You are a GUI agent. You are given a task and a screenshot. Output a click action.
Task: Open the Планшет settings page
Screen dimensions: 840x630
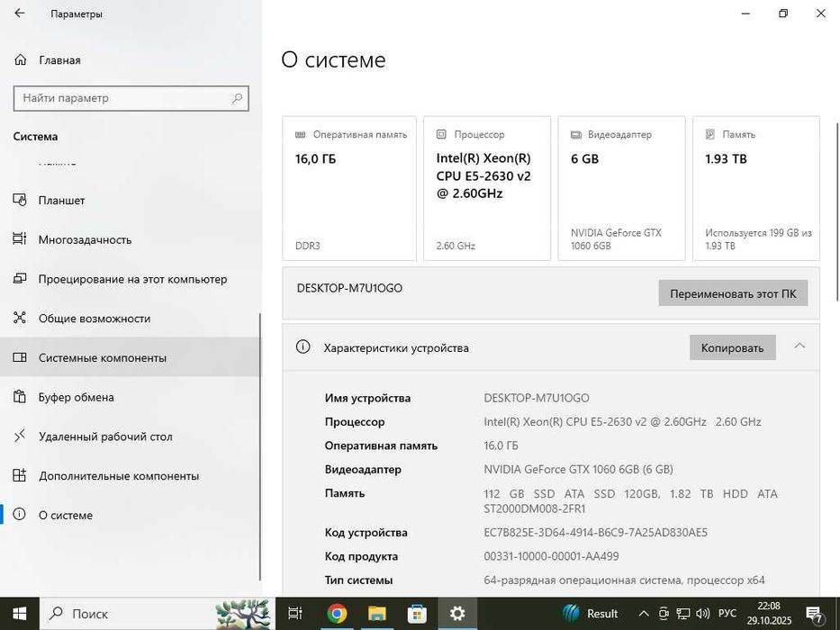[x=131, y=201]
